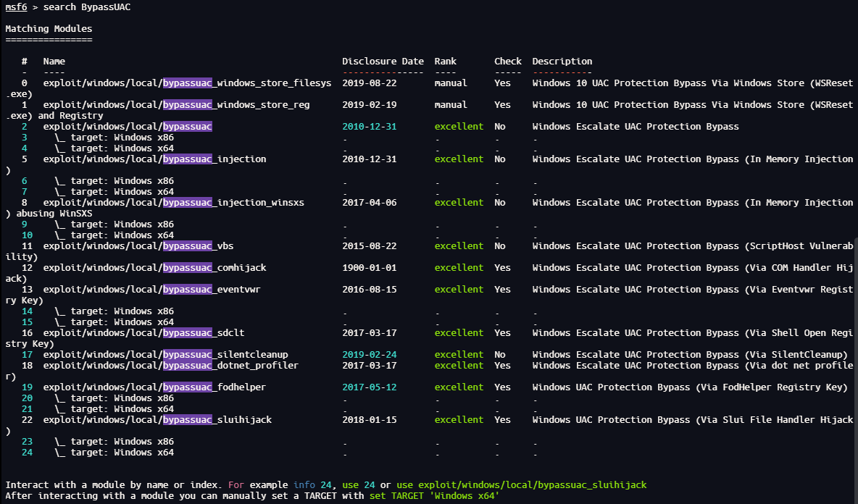Click the "info 24" example command
The width and height of the screenshot is (858, 504).
point(315,484)
